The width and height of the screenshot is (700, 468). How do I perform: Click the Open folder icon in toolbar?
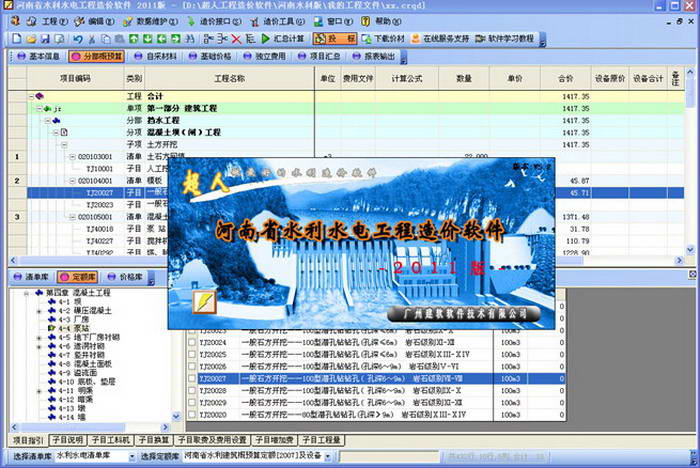(x=31, y=39)
